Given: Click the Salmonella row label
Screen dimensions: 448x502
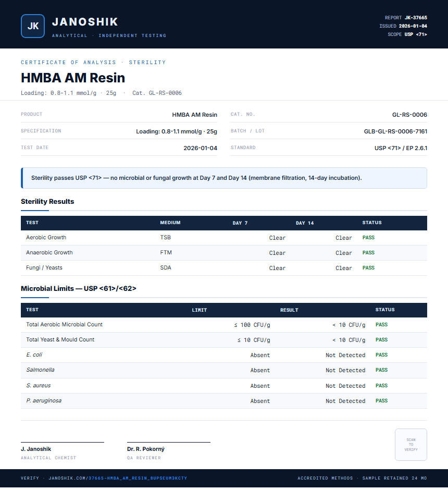Looking at the screenshot, I should [40, 370].
